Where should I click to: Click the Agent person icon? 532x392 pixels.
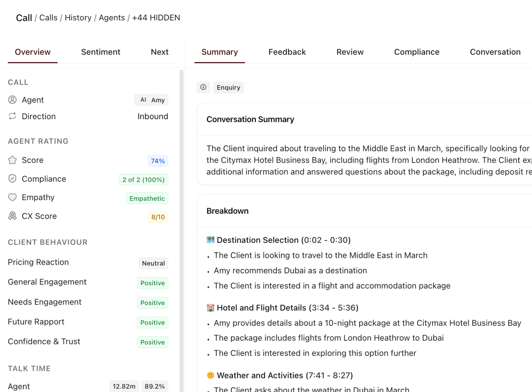(12, 100)
